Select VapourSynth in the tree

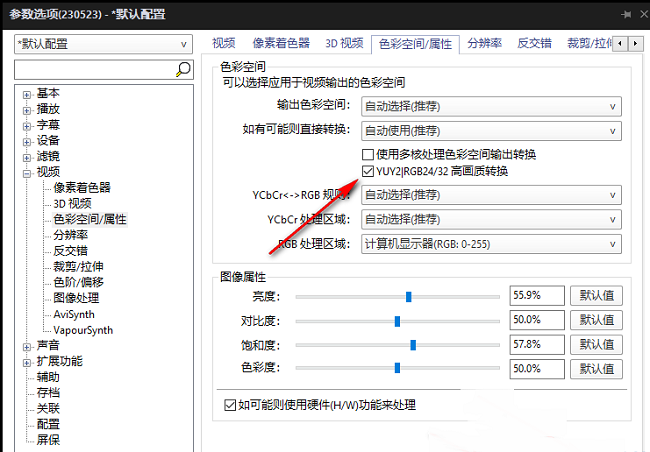(83, 330)
